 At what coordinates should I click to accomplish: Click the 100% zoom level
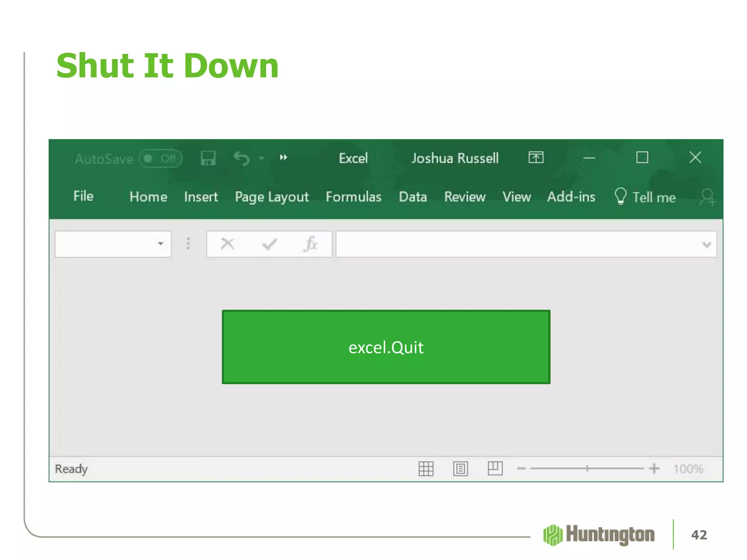(688, 469)
